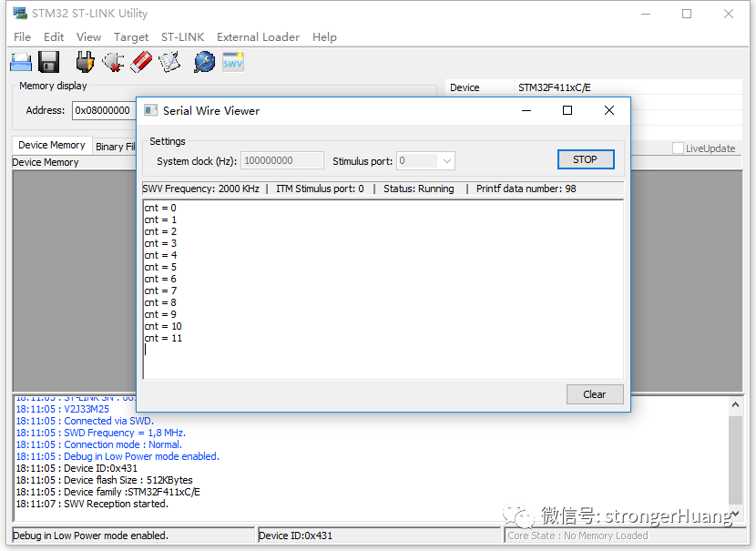Image resolution: width=756 pixels, height=551 pixels.
Task: Click the log panel scrollbar thumb
Action: [735, 460]
